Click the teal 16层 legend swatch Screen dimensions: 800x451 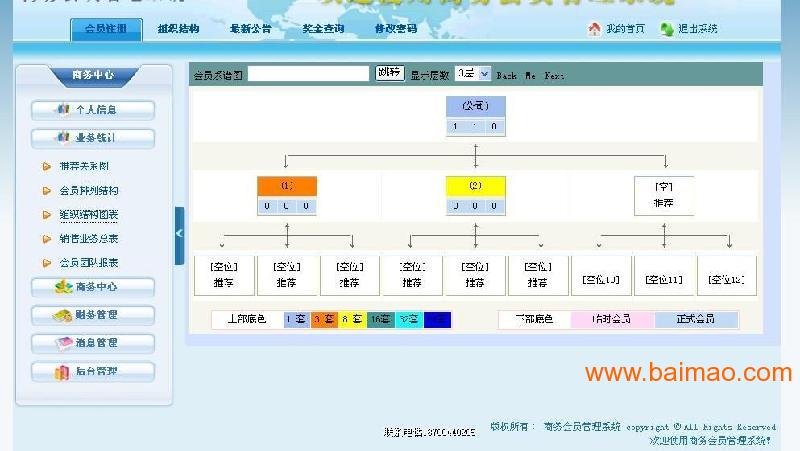(381, 319)
